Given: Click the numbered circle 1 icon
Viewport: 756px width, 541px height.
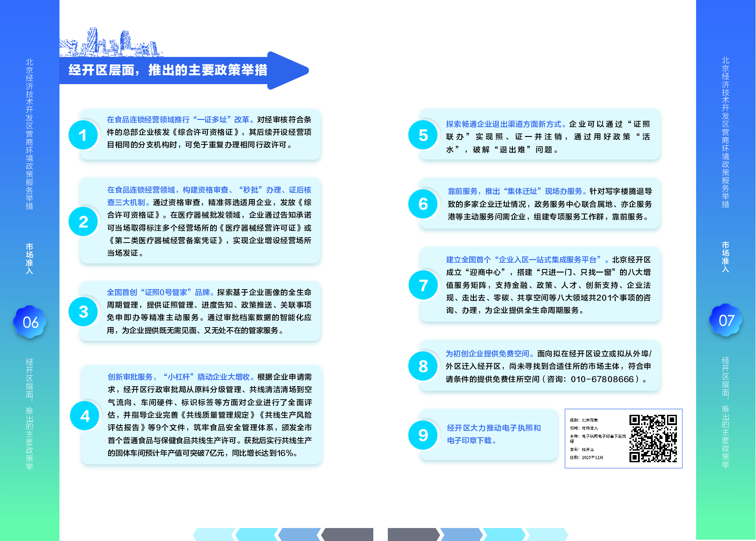Looking at the screenshot, I should point(83,135).
